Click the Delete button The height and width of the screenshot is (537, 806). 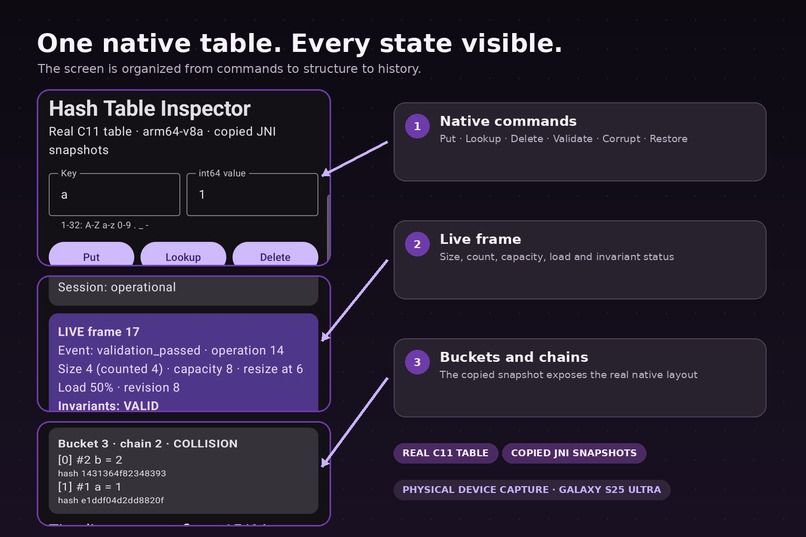click(x=275, y=254)
